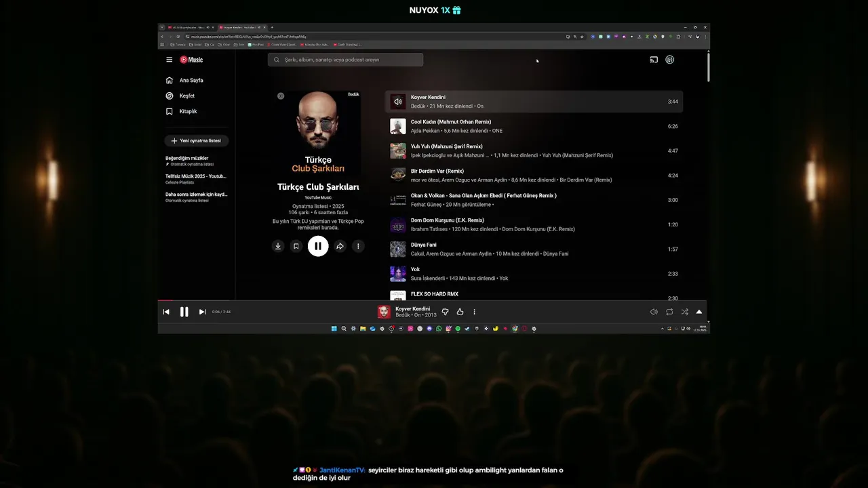Play Cool Kadın (Mahmut Orhan Remix)
Image resolution: width=868 pixels, height=488 pixels.
451,122
